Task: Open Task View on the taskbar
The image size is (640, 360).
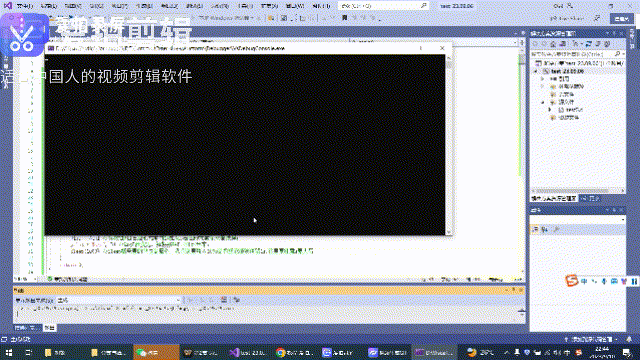Action: pos(28,352)
